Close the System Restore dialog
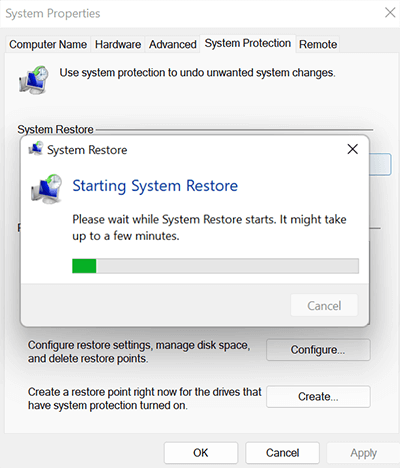The height and width of the screenshot is (468, 400). [353, 149]
